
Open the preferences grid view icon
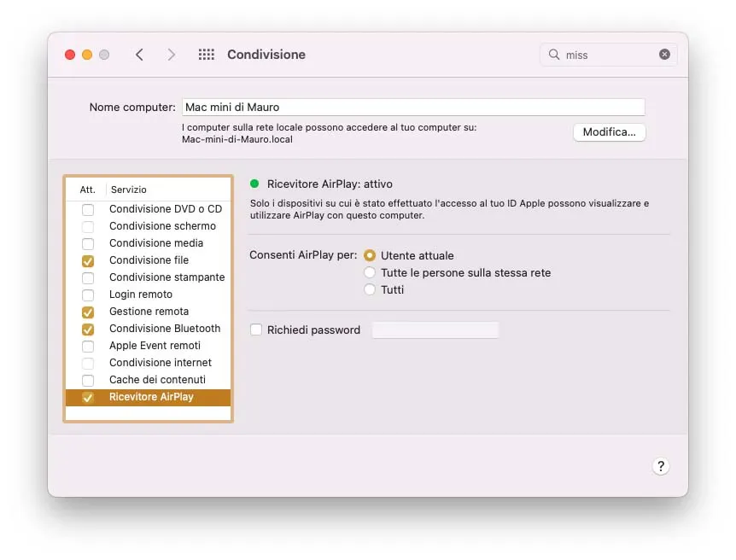click(206, 54)
